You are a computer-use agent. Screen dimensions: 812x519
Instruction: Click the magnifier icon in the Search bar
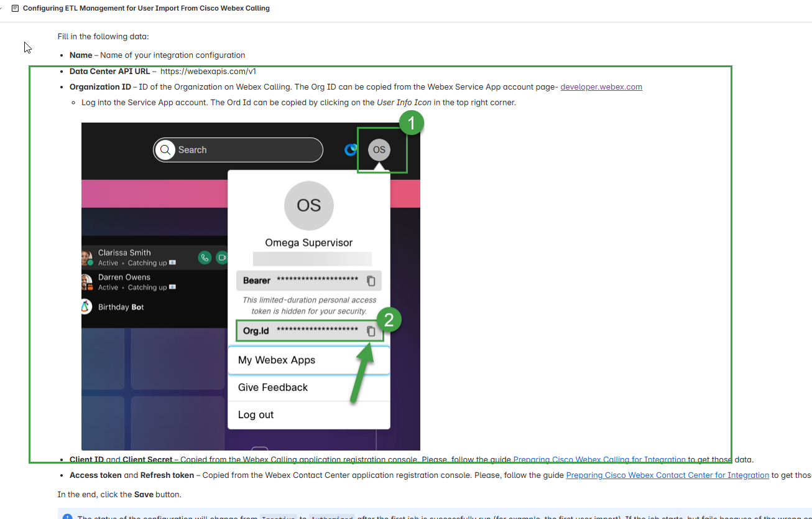165,150
